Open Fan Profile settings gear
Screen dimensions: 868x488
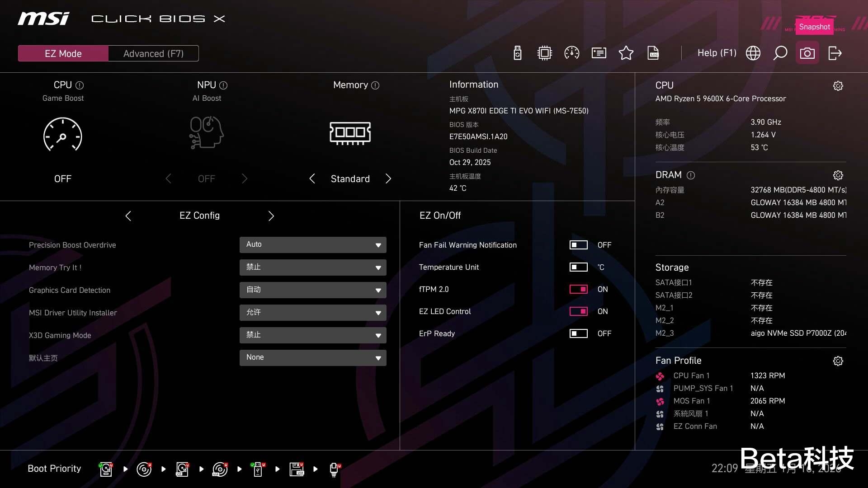[838, 361]
